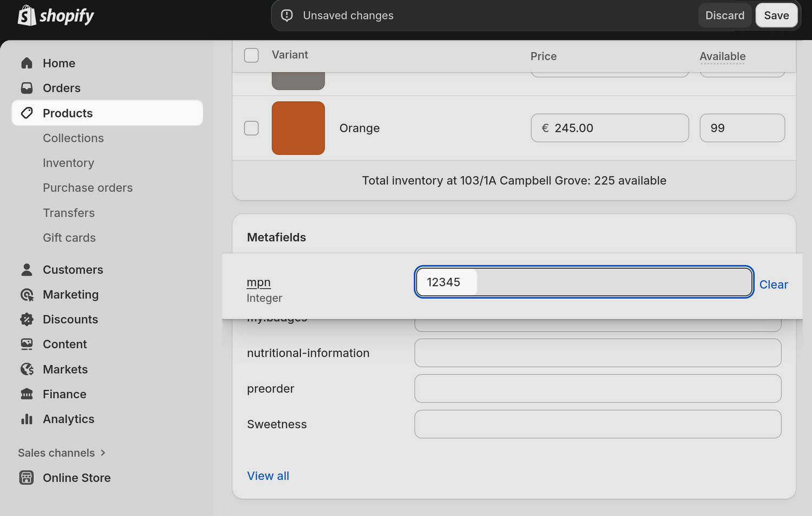Screen dimensions: 812x516
Task: Discard the unsaved changes
Action: (724, 15)
